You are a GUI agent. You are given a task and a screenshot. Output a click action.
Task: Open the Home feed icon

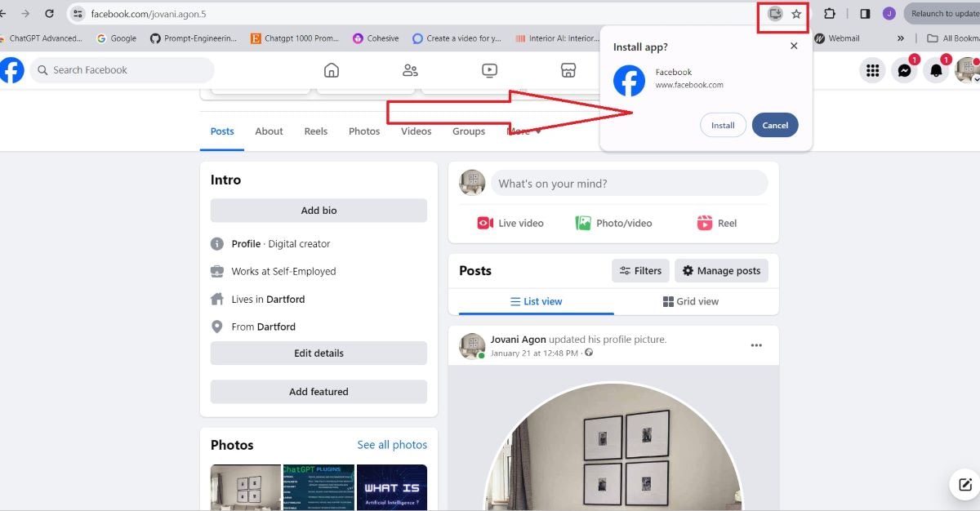point(331,70)
